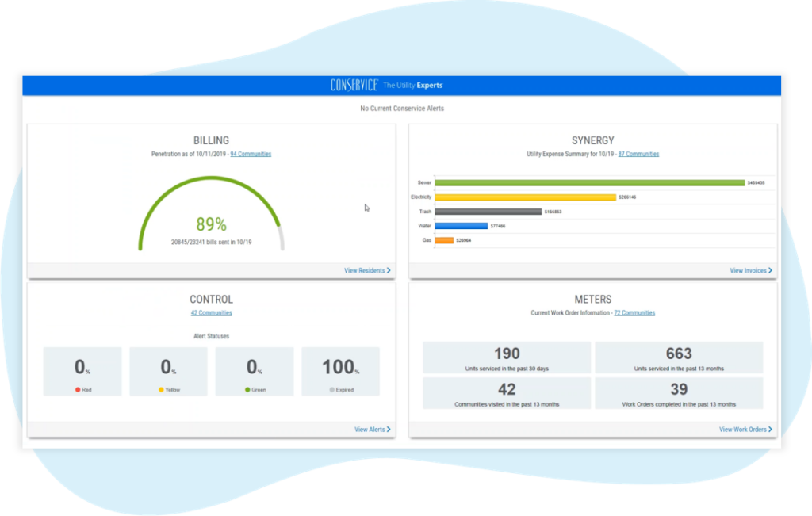Click the gray Trash expense bar

pyautogui.click(x=488, y=212)
